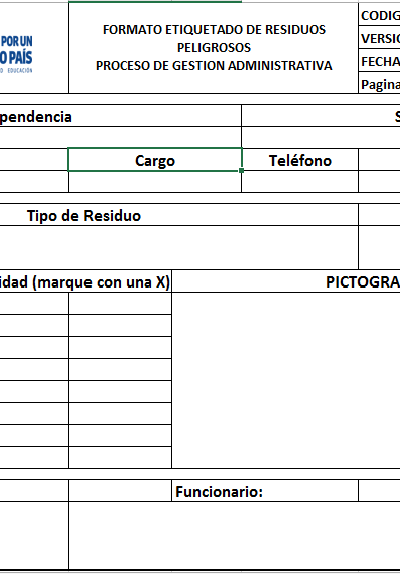Select the large empty cell under Tipo de Residuo
The width and height of the screenshot is (400, 574).
point(179,247)
